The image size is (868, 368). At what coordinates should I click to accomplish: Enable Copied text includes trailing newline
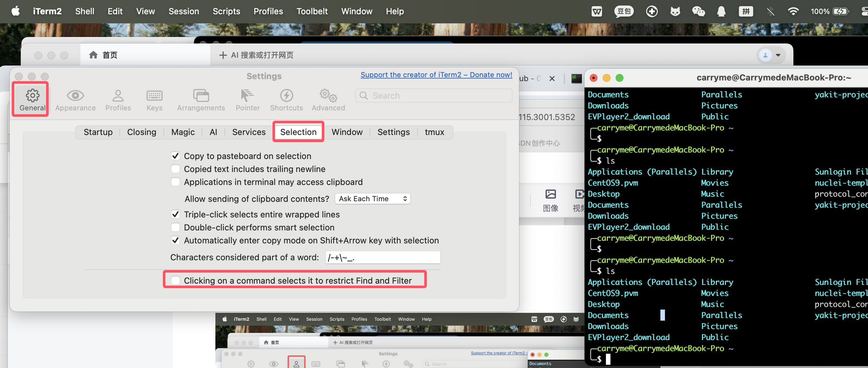[x=175, y=169]
